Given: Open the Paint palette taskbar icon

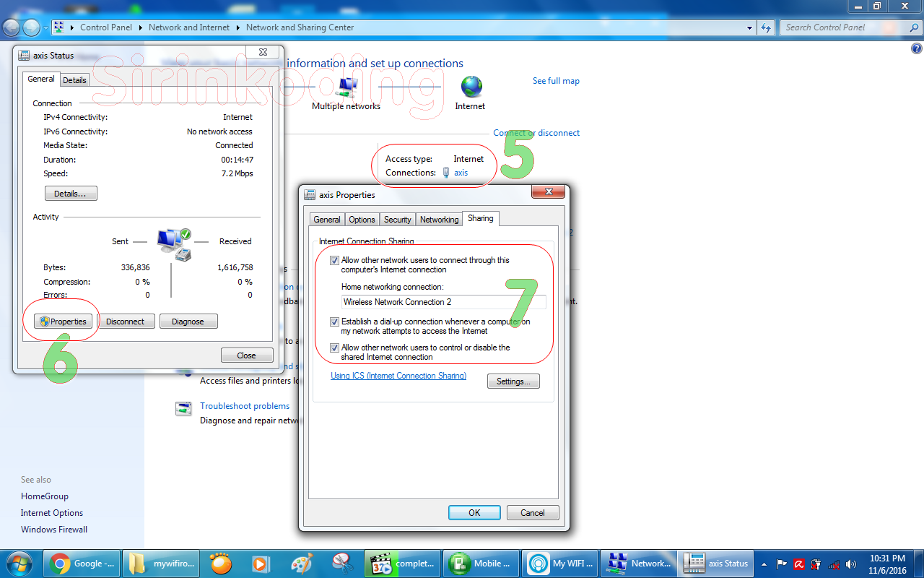Looking at the screenshot, I should [x=301, y=563].
